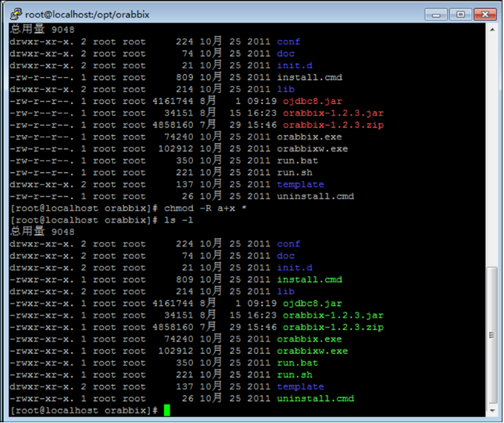504x423 pixels.
Task: Close the root@localhost terminal window
Action: click(485, 15)
